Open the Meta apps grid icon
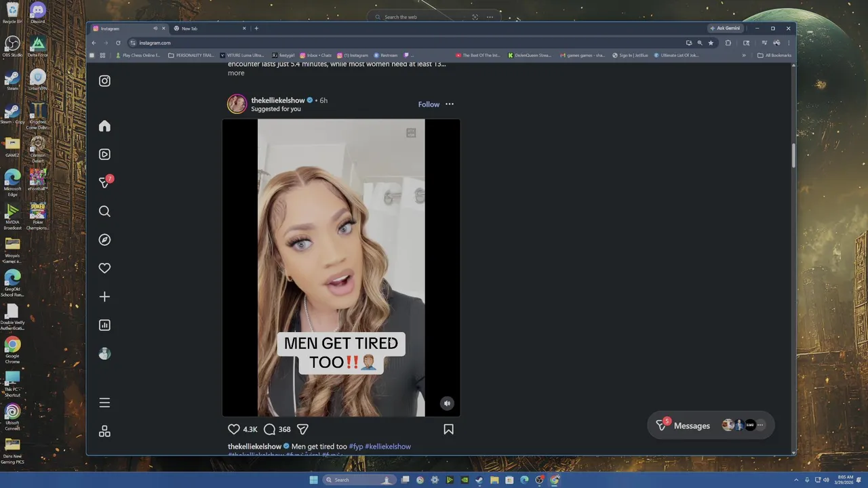 (x=104, y=431)
